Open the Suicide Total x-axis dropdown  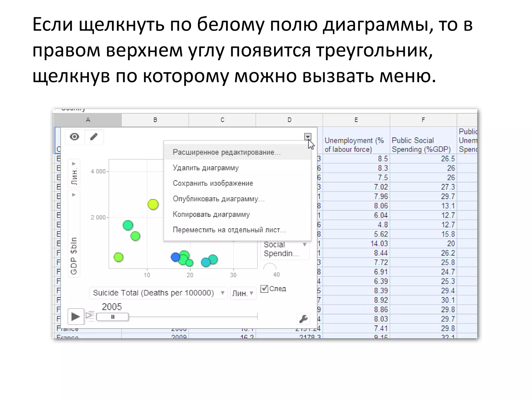coord(158,293)
